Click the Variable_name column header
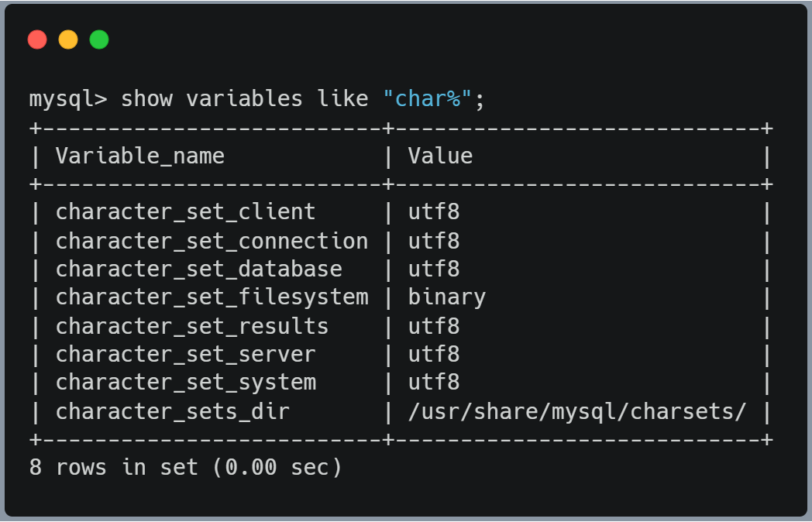 point(139,156)
